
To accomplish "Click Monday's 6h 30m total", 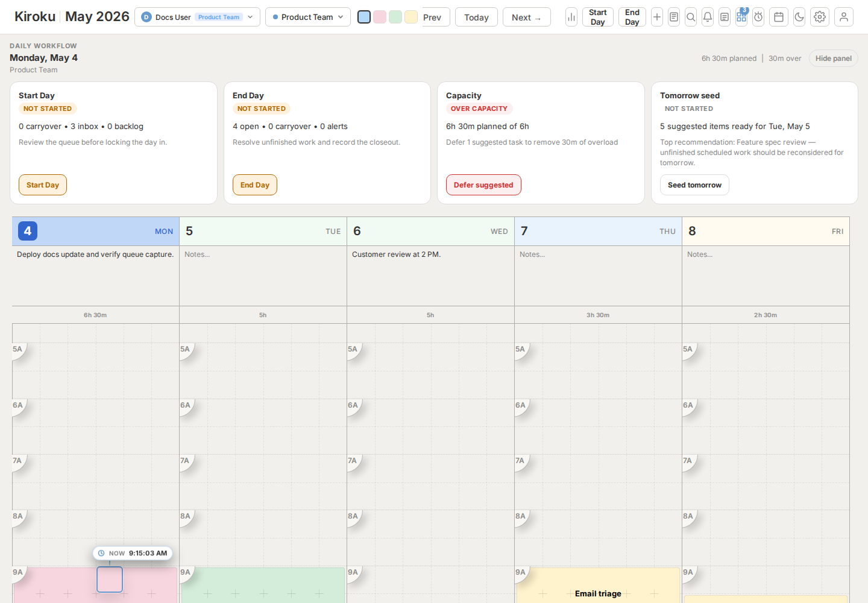I will (x=95, y=315).
